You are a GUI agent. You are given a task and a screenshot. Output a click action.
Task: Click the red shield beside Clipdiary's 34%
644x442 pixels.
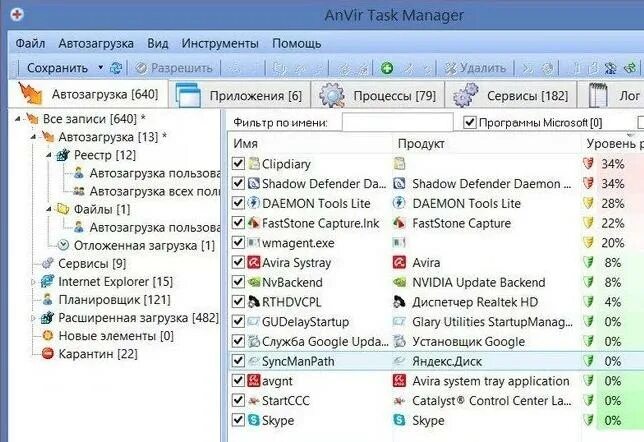[589, 163]
